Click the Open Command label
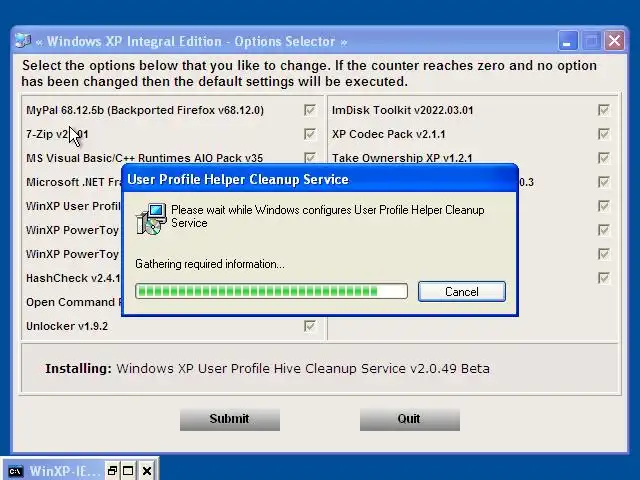640x480 pixels. (73, 302)
